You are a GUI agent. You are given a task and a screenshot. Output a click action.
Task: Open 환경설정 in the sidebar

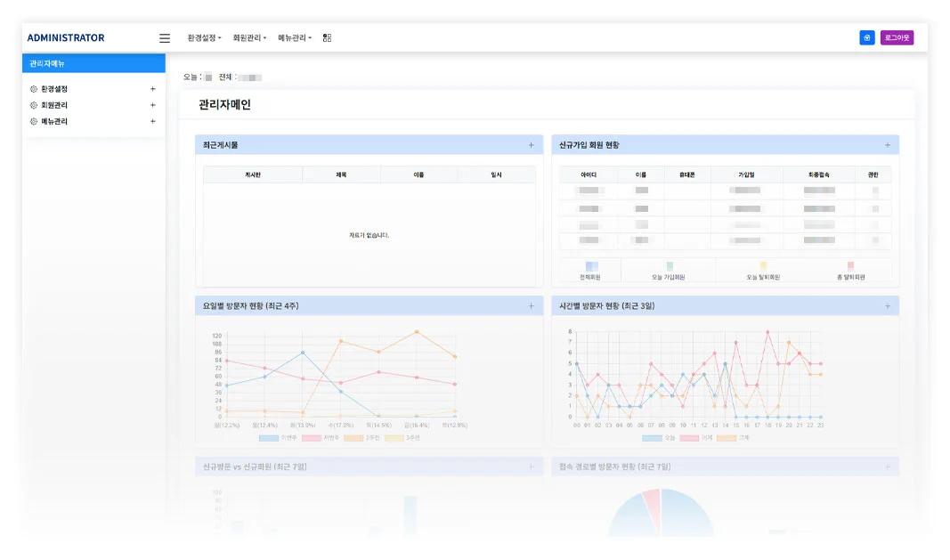coord(54,88)
